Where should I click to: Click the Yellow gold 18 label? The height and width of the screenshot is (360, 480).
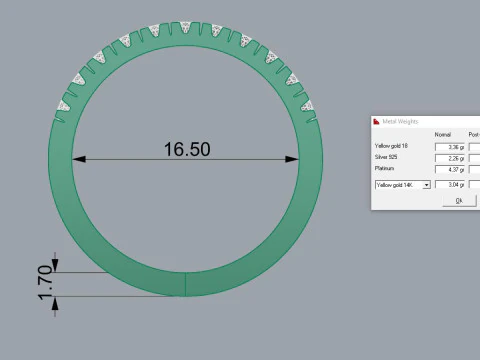391,146
